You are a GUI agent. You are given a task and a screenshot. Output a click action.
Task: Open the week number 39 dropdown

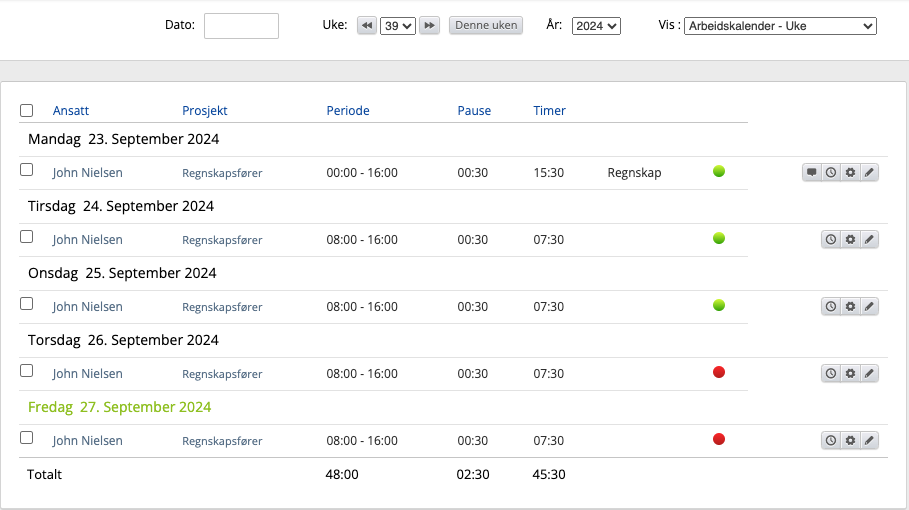(398, 26)
